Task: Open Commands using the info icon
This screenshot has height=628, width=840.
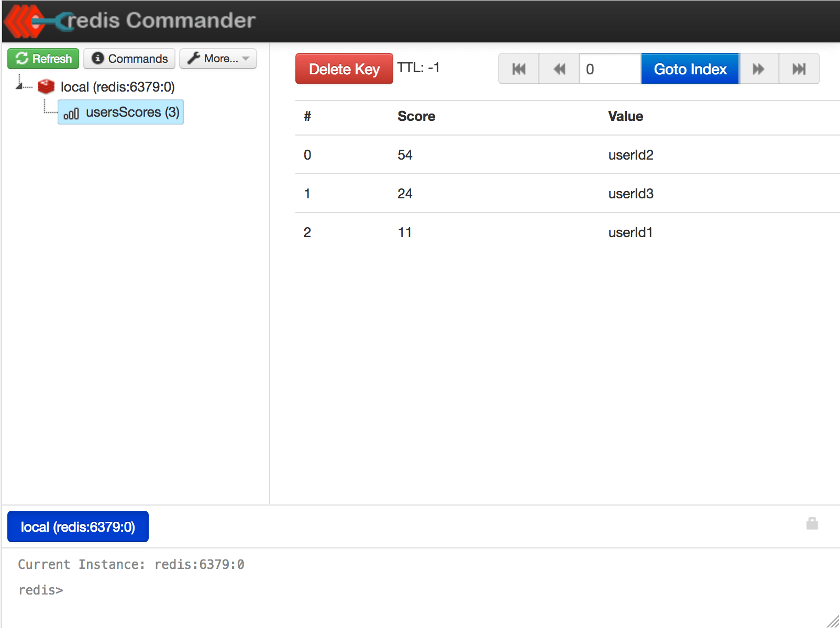Action: 97,59
